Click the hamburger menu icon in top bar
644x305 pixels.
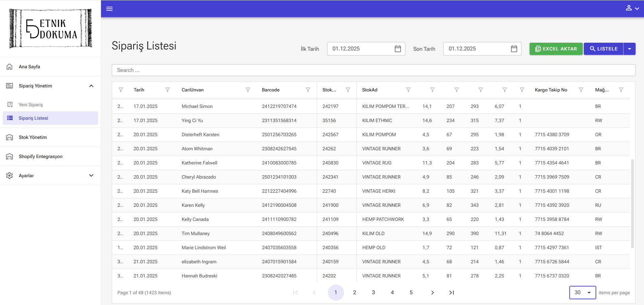pyautogui.click(x=109, y=9)
